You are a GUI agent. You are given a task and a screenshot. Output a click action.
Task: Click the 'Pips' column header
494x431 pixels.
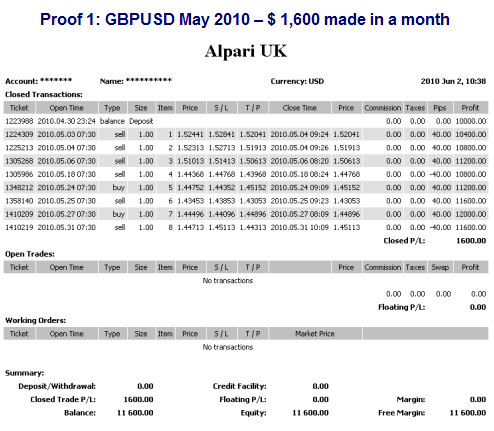(x=440, y=108)
